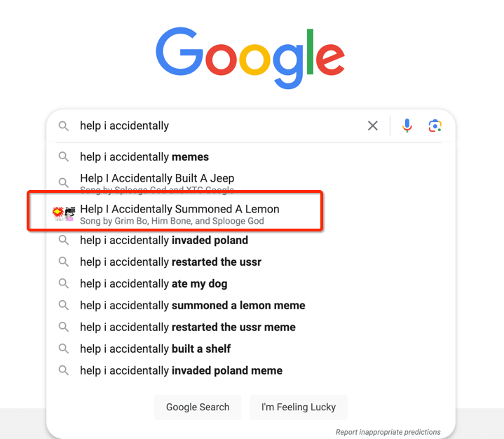504x439 pixels.
Task: Select suggestion 'invaded poland'
Action: pos(164,241)
